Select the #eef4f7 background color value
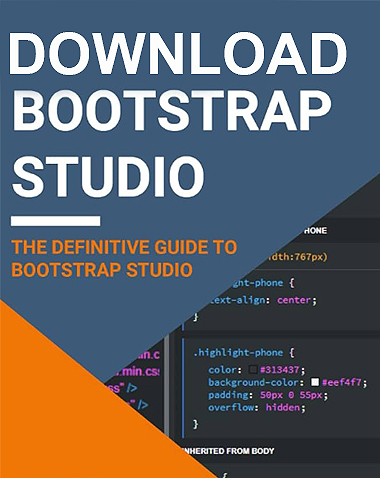Viewport: 380px width, 478px height. 342,382
